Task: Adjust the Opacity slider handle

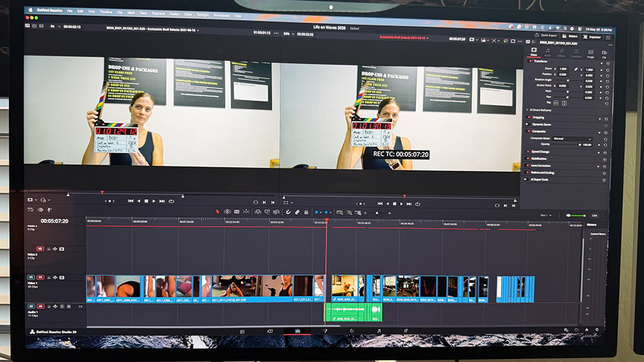Action: (x=580, y=145)
